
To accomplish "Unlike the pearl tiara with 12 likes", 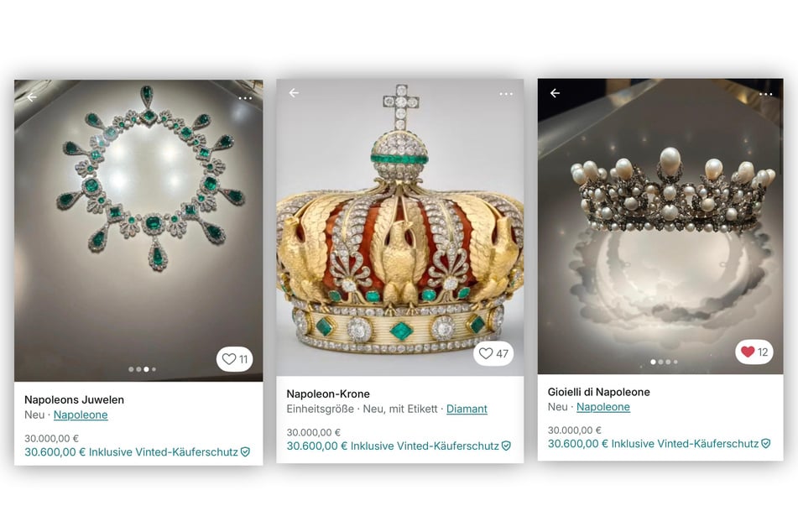I will 754,352.
